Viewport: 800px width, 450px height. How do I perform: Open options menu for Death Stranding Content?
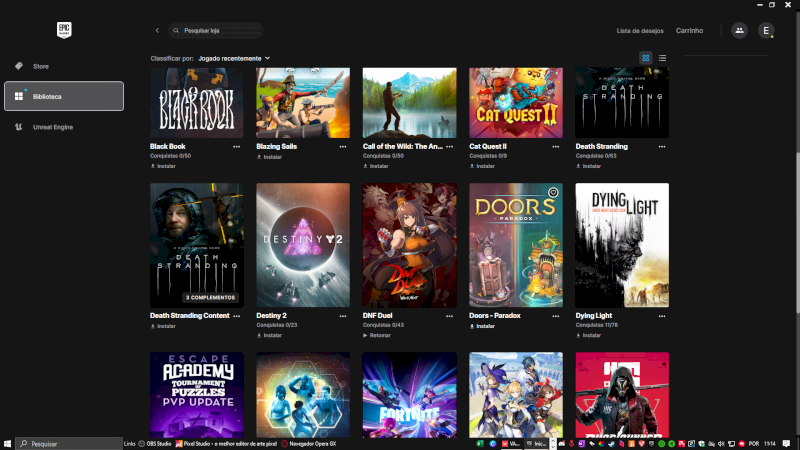237,316
